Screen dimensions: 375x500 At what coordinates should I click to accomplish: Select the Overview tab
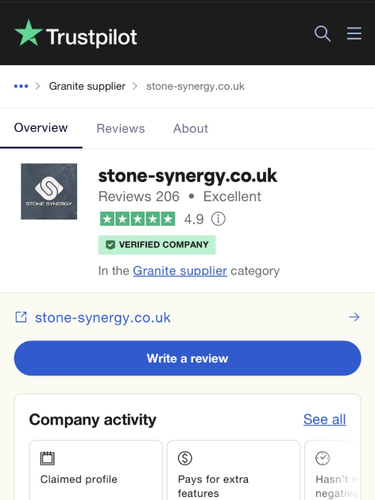(x=41, y=128)
